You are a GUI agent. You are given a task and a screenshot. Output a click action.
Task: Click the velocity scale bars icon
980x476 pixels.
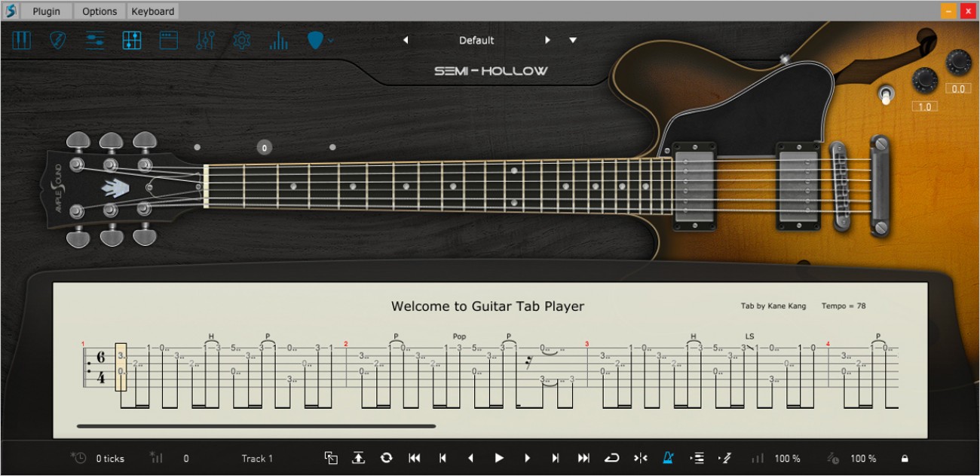758,458
